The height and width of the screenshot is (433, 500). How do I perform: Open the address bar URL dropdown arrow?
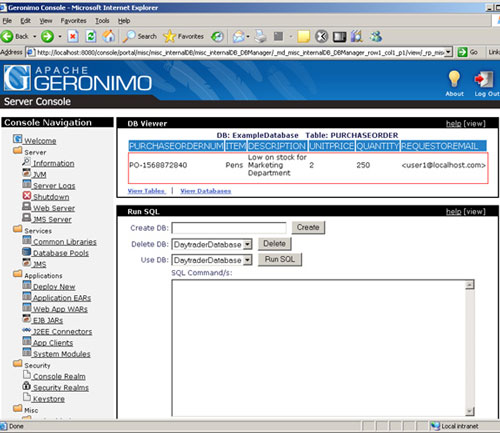448,52
